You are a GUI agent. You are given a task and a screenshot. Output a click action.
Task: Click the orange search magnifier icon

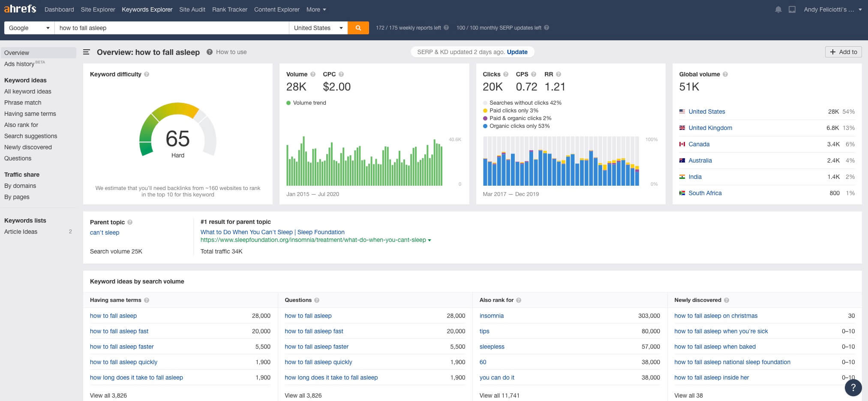coord(358,27)
